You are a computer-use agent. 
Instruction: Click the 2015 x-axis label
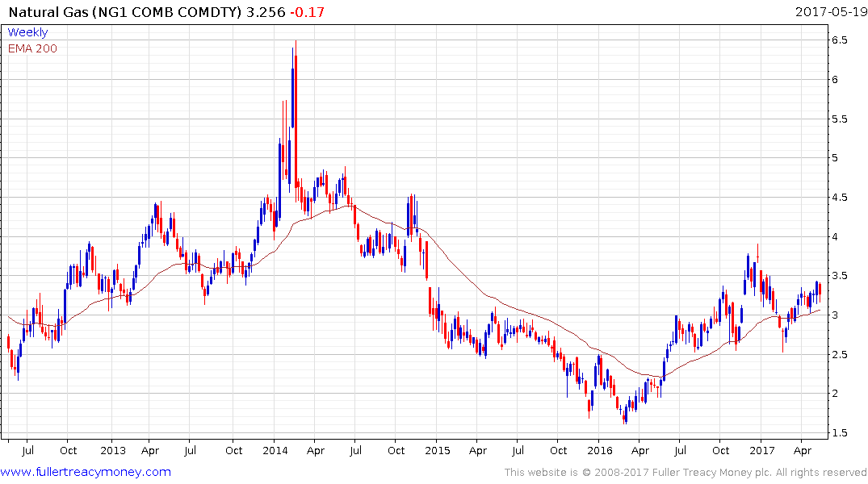(x=438, y=450)
